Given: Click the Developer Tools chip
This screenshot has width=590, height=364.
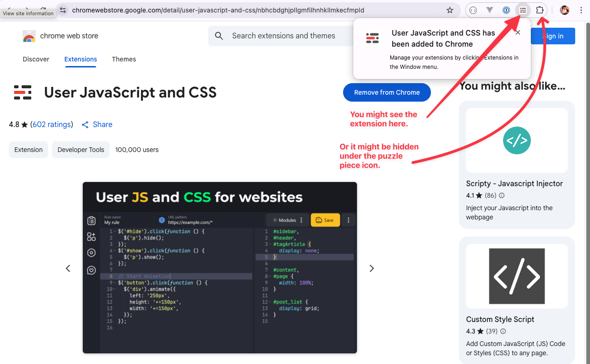Looking at the screenshot, I should 81,150.
